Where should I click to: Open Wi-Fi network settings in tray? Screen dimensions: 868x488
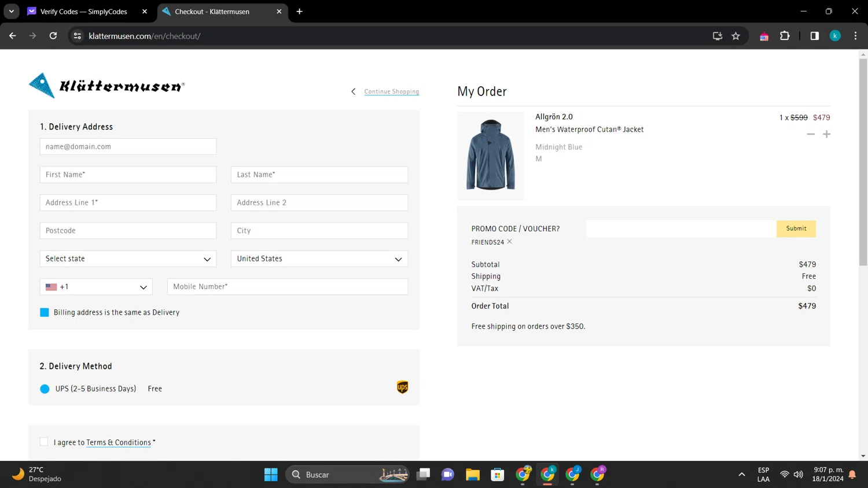[x=784, y=475]
